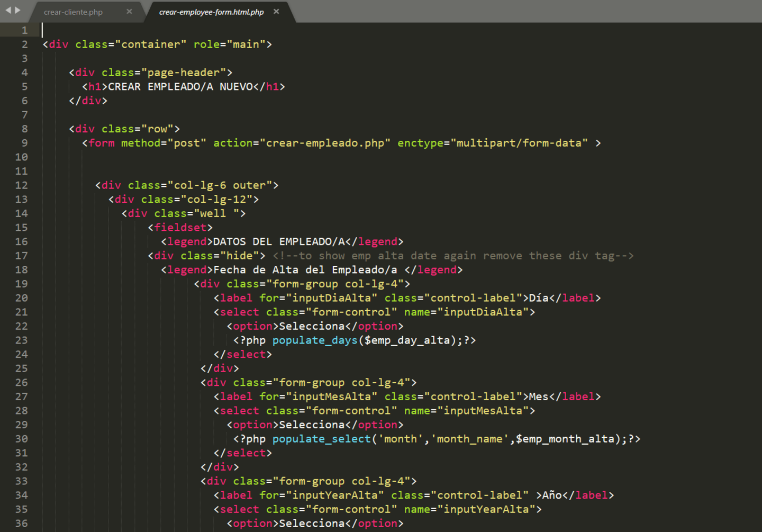Click Selecciona option text on line 36
Viewport: 762px width, 532px height.
pos(312,524)
